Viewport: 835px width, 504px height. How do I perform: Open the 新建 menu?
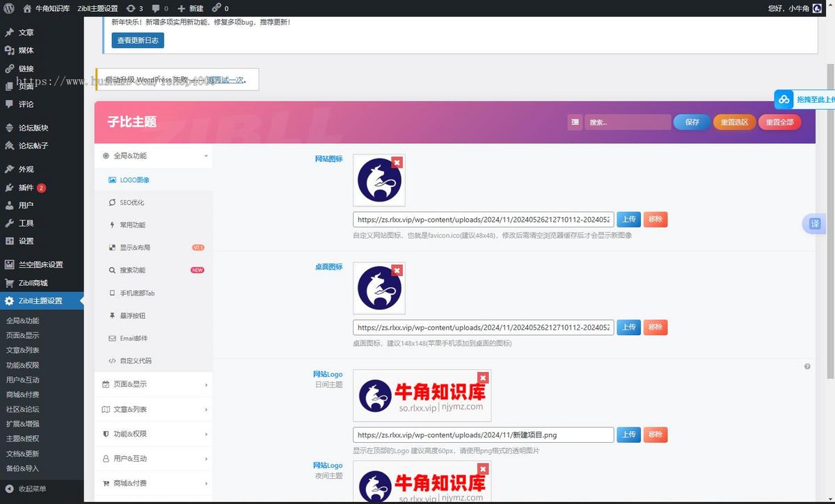pyautogui.click(x=190, y=8)
